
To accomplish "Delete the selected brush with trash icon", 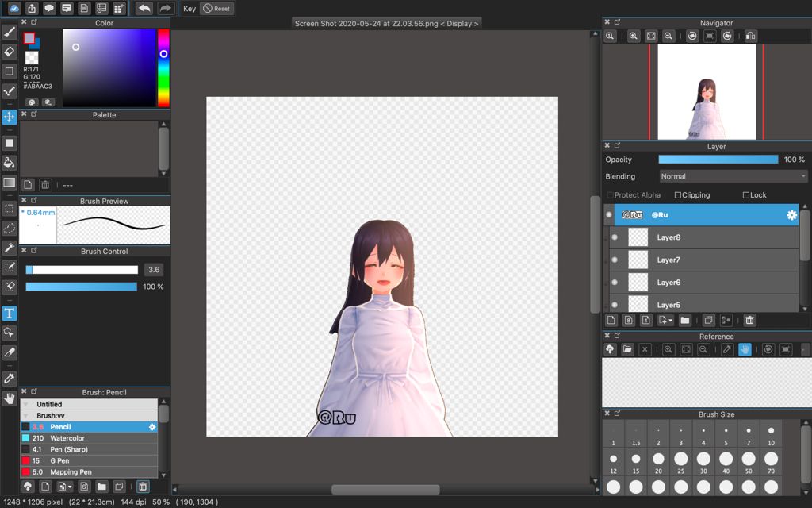I will coord(143,487).
